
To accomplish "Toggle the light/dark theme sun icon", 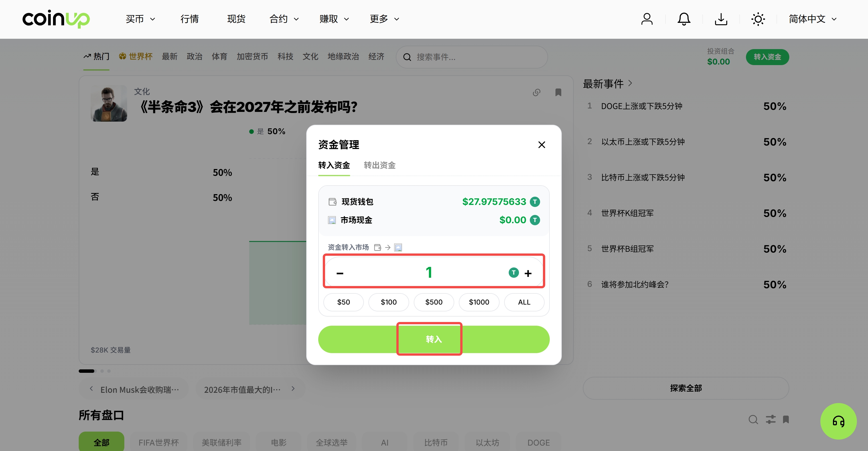I will point(758,19).
